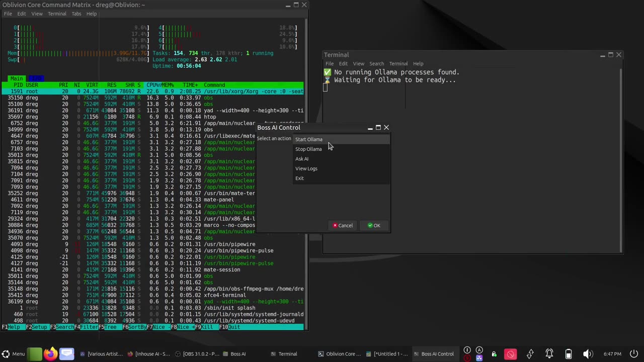Select 'Stop Ollama' action

(x=341, y=149)
